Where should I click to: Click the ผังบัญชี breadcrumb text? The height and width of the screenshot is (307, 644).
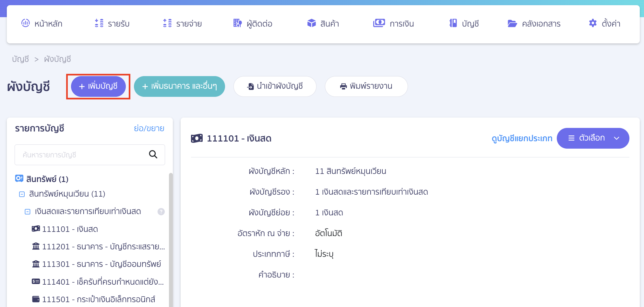pyautogui.click(x=57, y=59)
